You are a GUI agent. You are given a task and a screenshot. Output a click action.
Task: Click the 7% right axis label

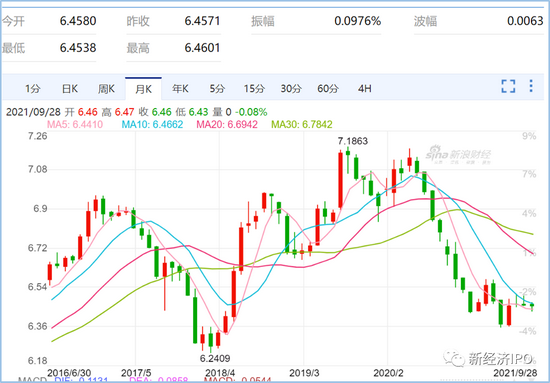[x=529, y=174]
